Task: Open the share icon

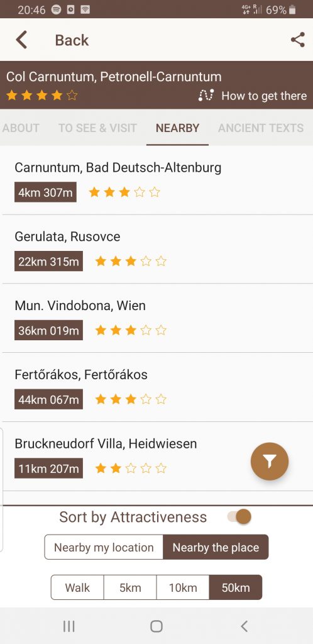Action: [297, 40]
